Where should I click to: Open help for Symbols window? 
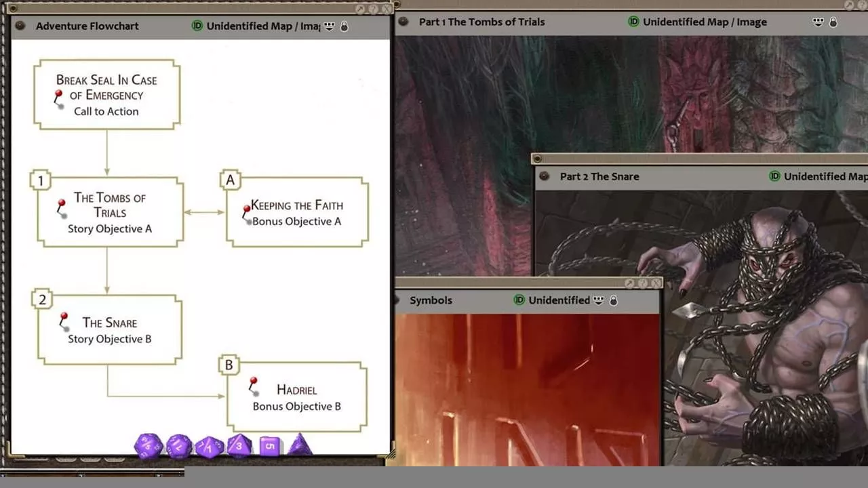[643, 283]
